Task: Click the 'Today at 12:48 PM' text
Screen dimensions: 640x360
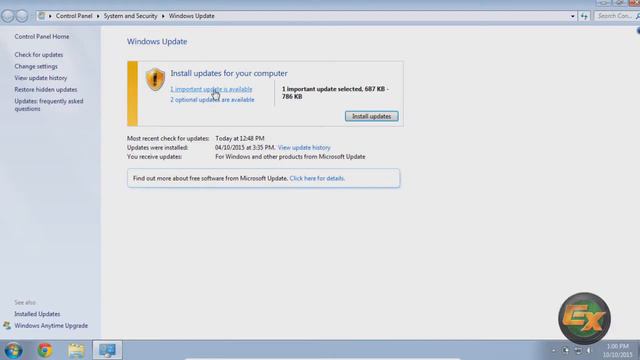Action: [240, 138]
